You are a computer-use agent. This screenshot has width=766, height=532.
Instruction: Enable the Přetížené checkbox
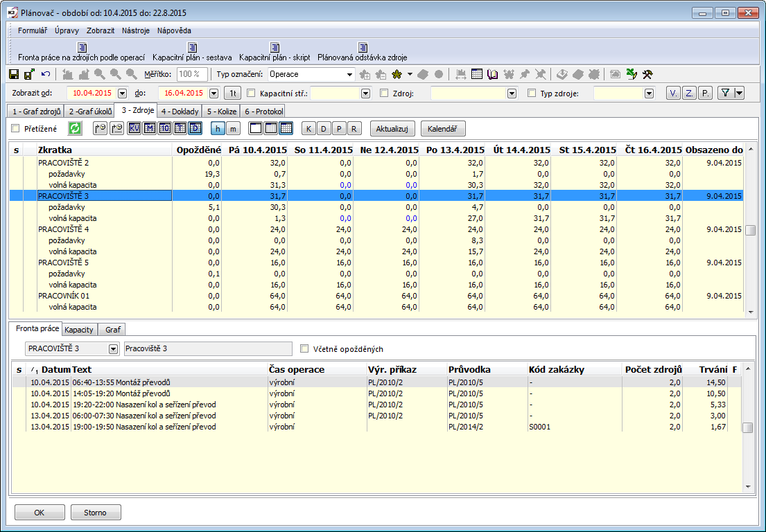coord(16,128)
